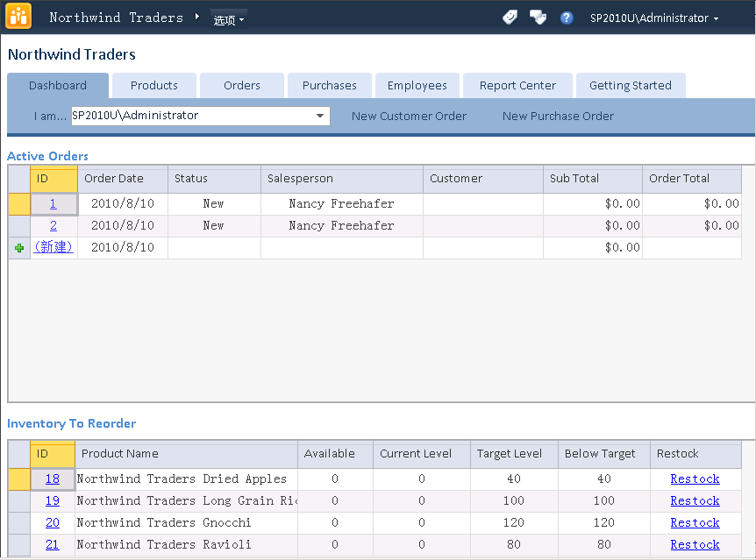Click the select-all corner cell in Active Orders
The width and height of the screenshot is (756, 560).
[19, 179]
